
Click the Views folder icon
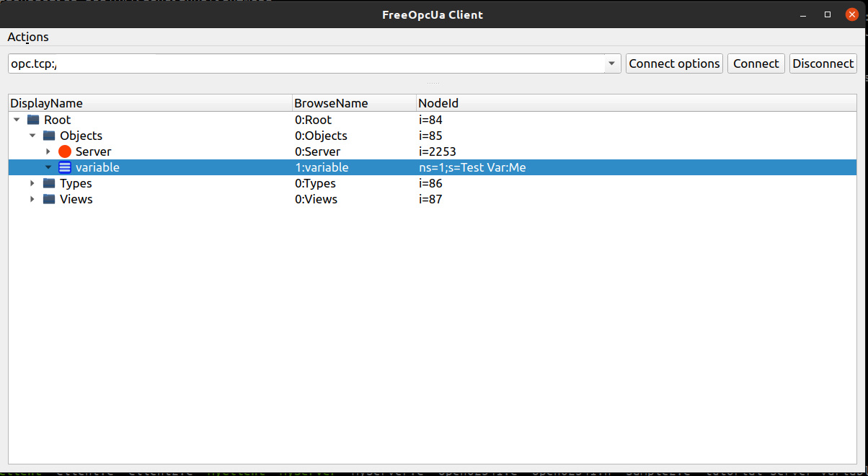49,199
